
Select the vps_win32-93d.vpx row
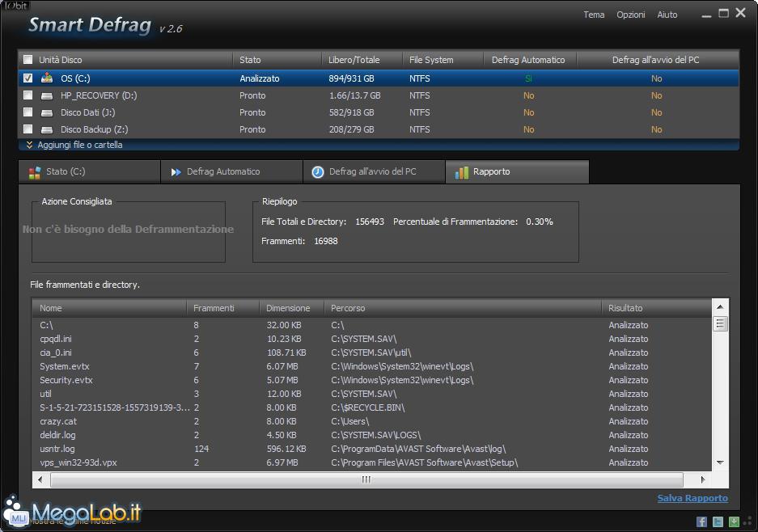coord(372,462)
